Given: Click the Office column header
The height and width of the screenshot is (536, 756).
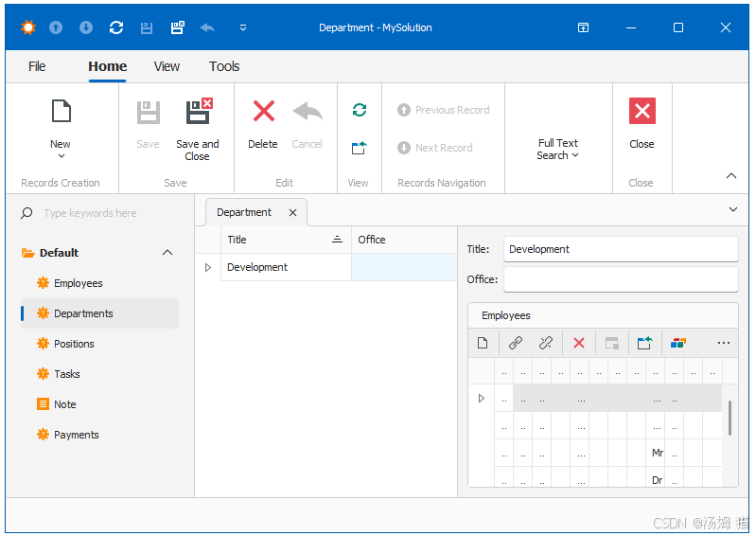Looking at the screenshot, I should point(404,240).
